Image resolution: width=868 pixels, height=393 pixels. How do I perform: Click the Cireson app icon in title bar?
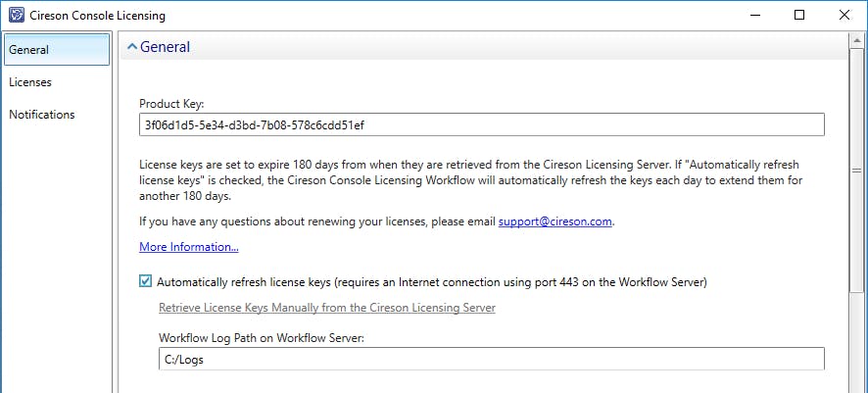click(x=16, y=16)
